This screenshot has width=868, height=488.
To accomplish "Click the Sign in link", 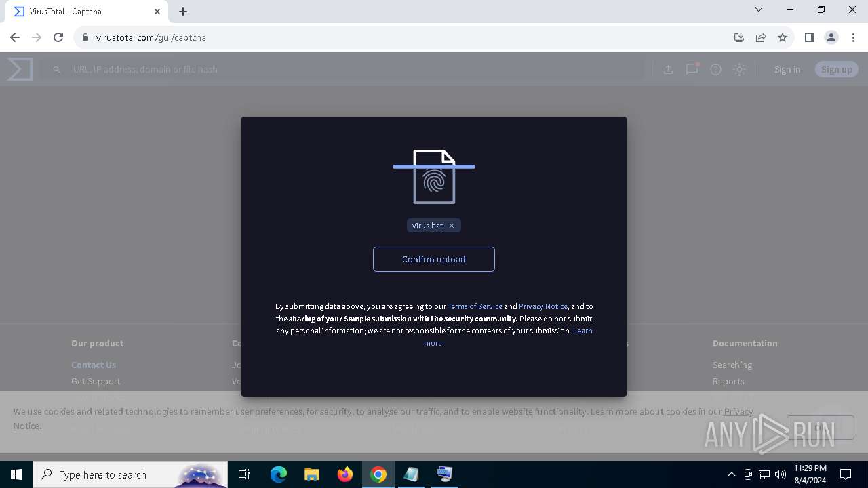I will click(787, 69).
